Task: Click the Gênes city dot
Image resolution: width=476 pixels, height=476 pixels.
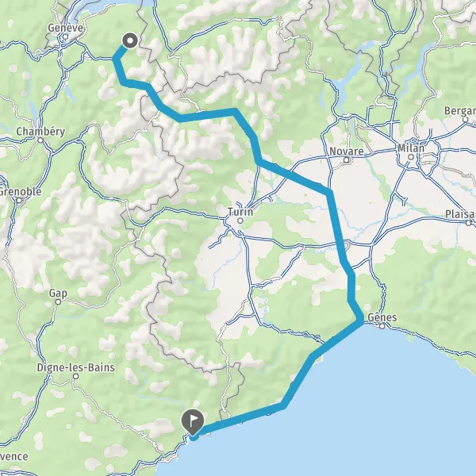Action: coord(382,326)
